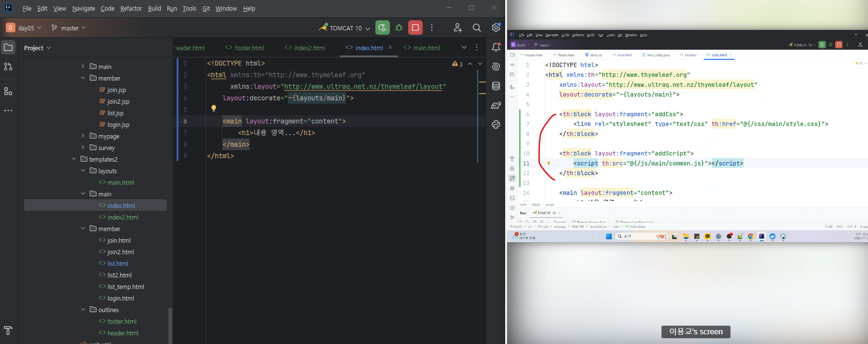Stop the running server with red square, left IDE
Screen dimensions: 868x344
click(x=415, y=28)
